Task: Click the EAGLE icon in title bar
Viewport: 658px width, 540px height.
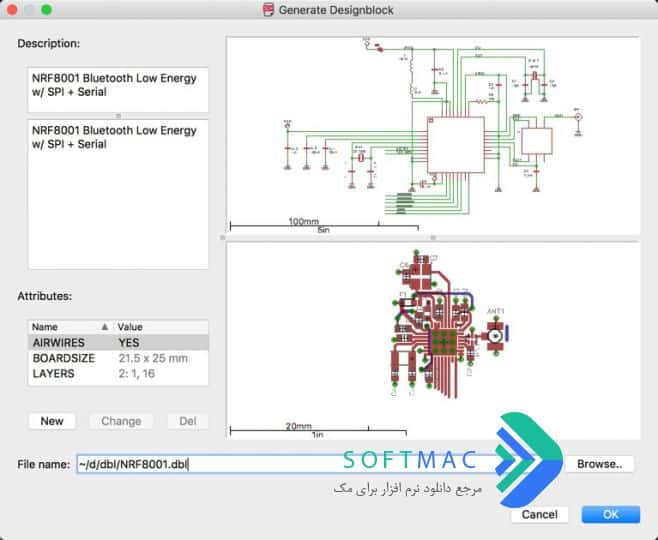Action: [x=268, y=10]
